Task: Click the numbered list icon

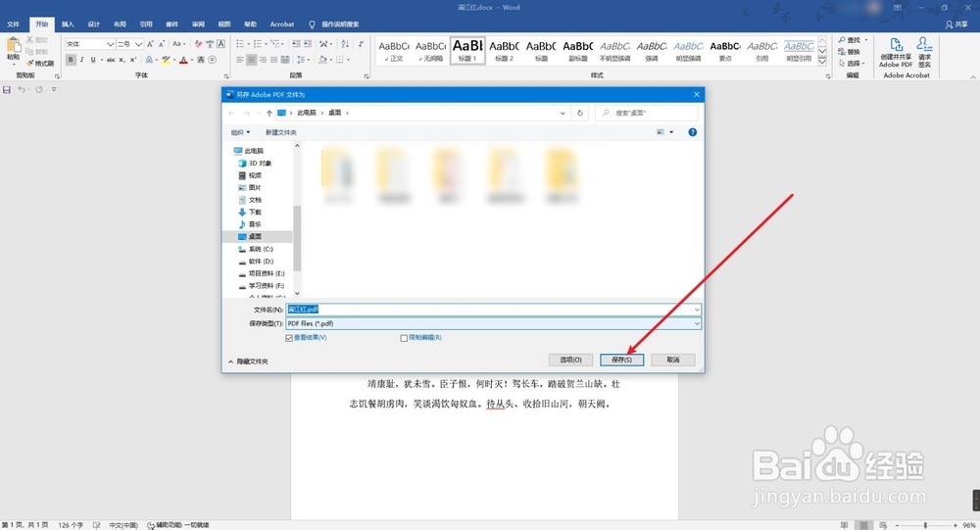Action: click(x=258, y=44)
